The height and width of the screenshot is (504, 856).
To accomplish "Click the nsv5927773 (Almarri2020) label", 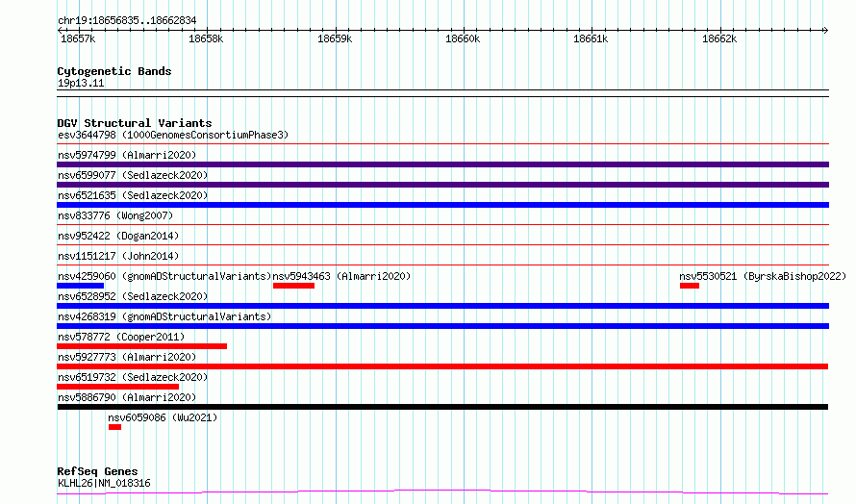I will click(x=127, y=357).
